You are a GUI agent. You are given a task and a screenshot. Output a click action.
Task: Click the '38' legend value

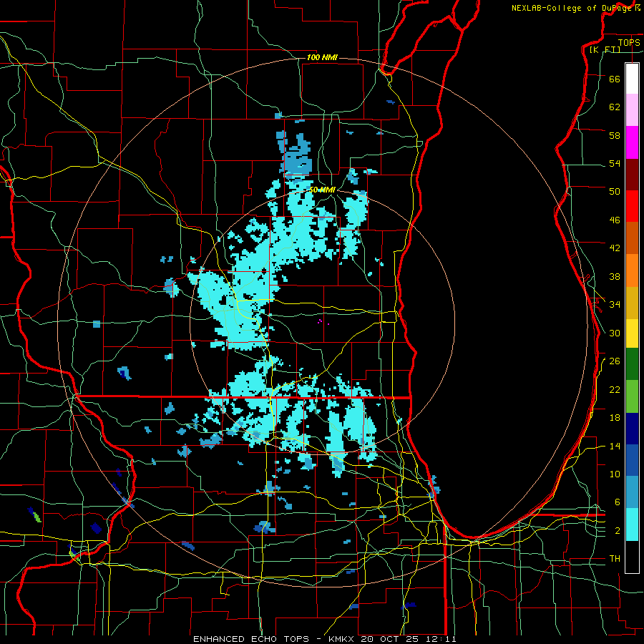click(615, 276)
